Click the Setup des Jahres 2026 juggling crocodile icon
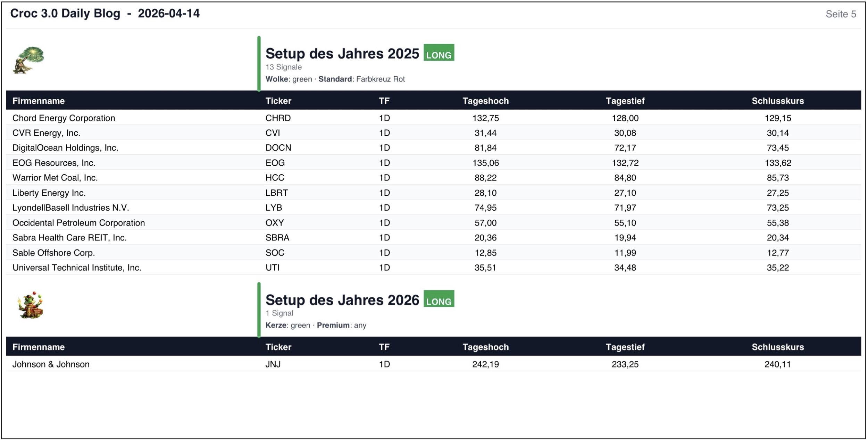The width and height of the screenshot is (868, 440). click(x=31, y=305)
